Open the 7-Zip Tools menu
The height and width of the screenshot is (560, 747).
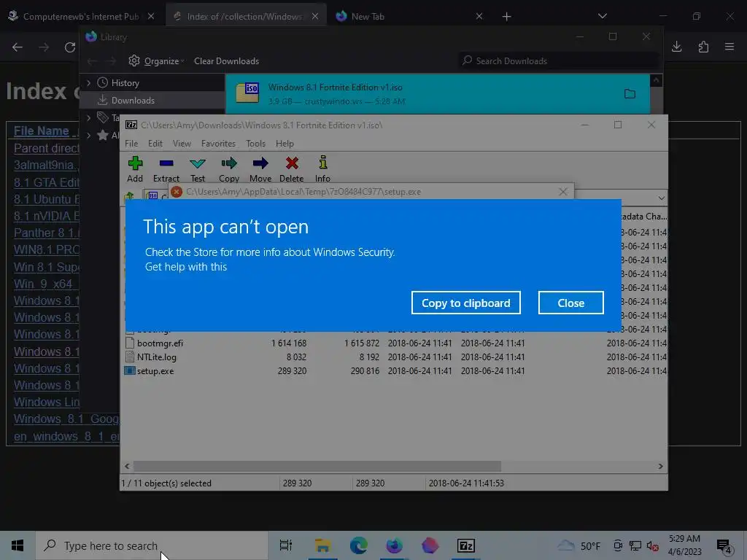point(256,144)
